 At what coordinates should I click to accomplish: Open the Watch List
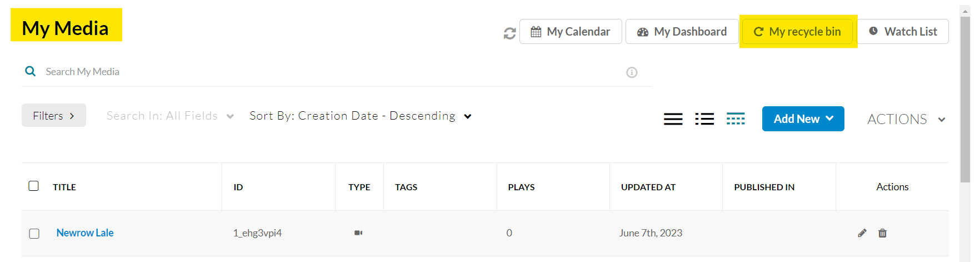pos(903,32)
